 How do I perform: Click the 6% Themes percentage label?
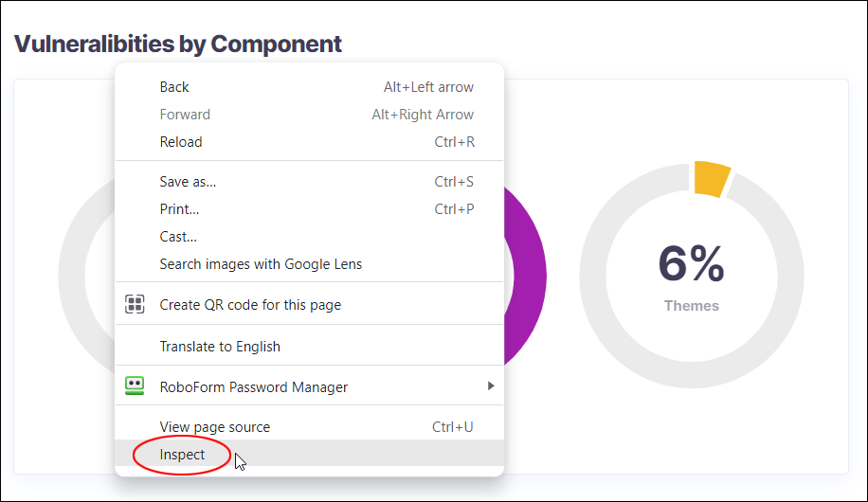(691, 264)
